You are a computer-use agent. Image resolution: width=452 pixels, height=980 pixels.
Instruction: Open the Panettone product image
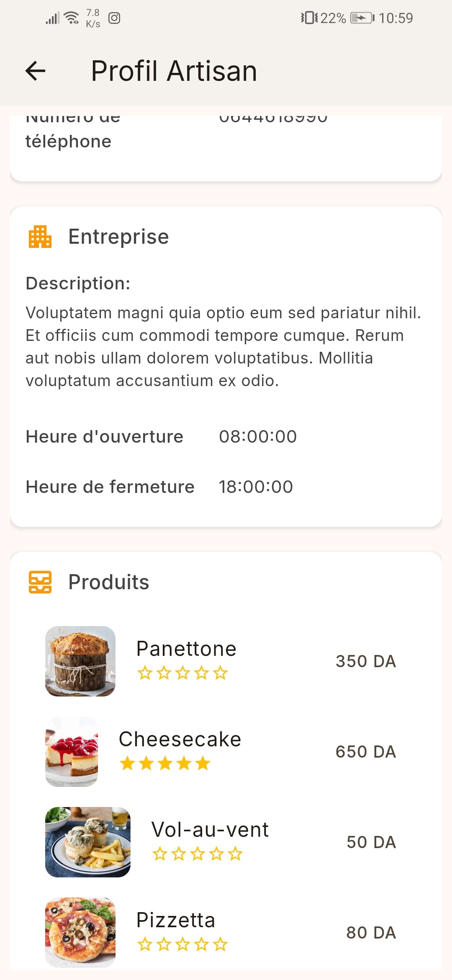click(x=80, y=661)
